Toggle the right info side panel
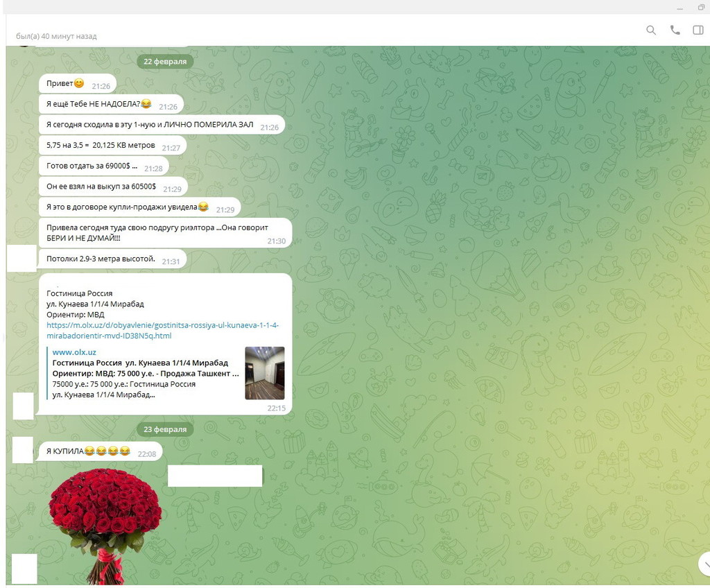Viewport: 710px width, 588px height. 698,30
